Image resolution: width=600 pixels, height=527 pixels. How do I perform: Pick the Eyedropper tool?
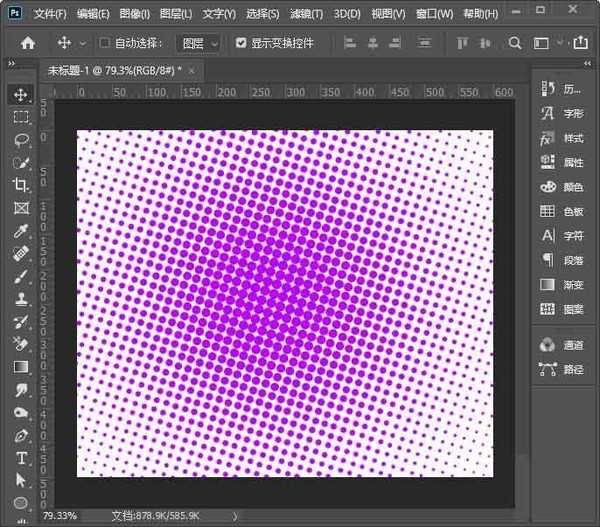[x=21, y=231]
